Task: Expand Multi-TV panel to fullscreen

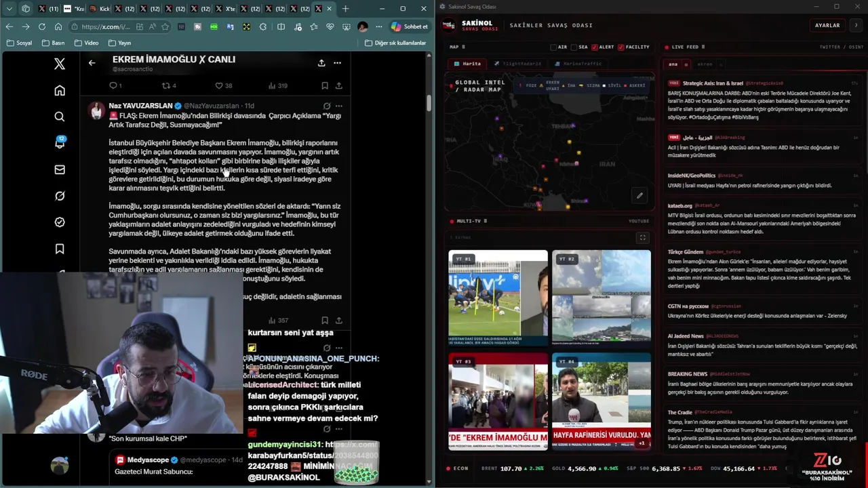Action: pyautogui.click(x=642, y=237)
